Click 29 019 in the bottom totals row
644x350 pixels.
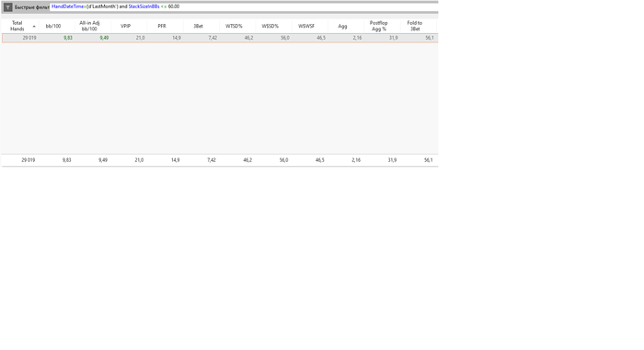29,160
